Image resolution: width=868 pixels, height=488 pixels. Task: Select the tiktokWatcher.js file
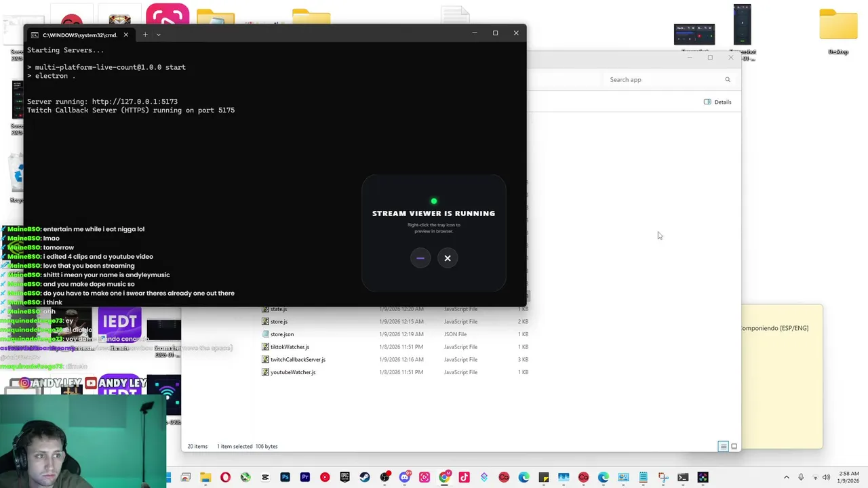[x=290, y=347]
